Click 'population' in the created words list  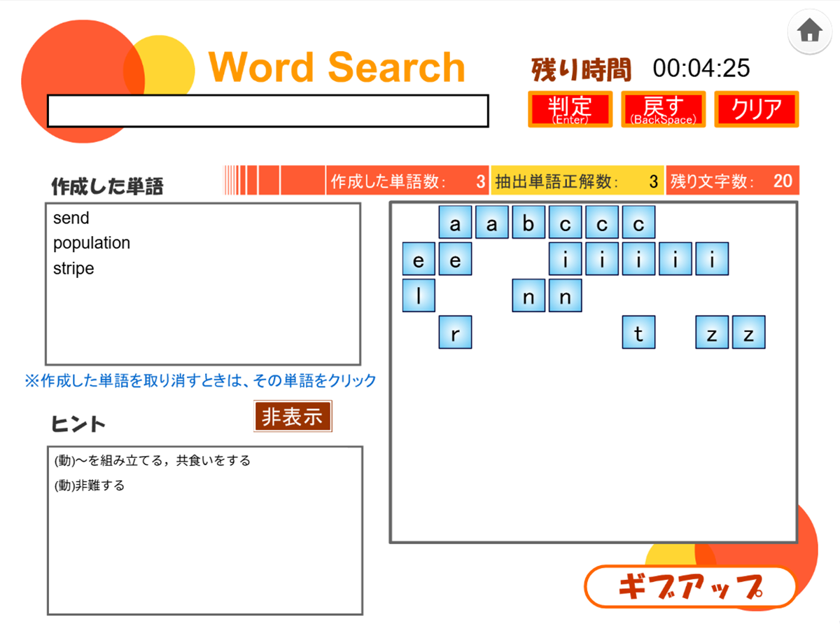92,243
